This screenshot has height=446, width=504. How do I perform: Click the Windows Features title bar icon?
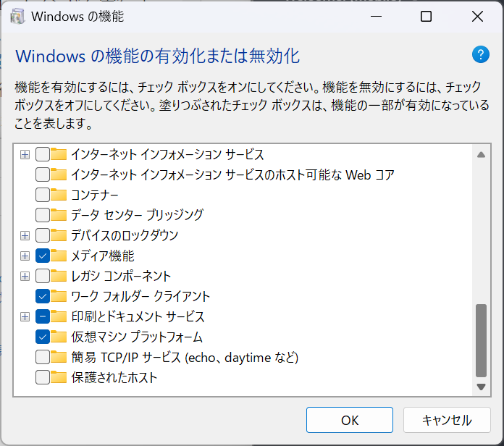point(17,17)
